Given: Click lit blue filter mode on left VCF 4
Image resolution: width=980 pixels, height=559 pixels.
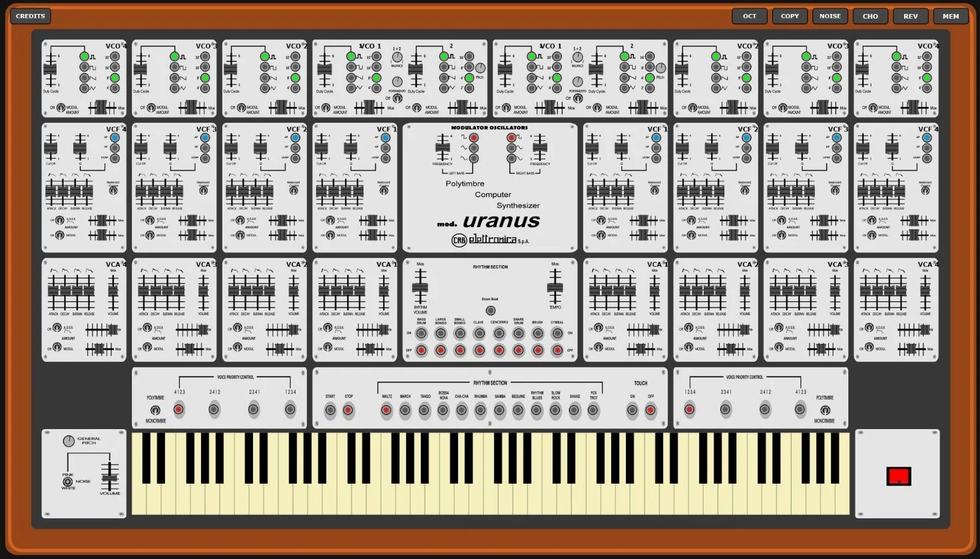Looking at the screenshot, I should click(x=115, y=138).
